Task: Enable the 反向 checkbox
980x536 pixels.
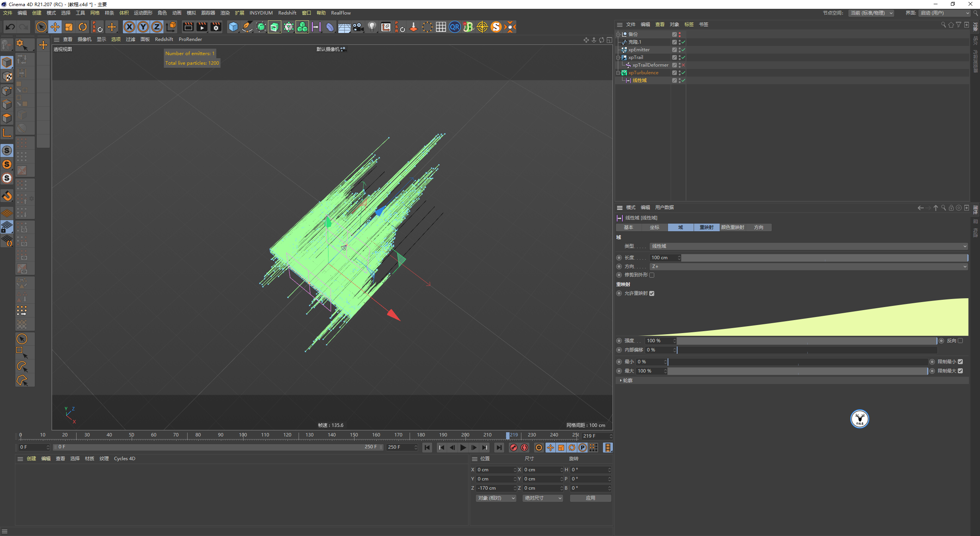Action: pos(960,341)
